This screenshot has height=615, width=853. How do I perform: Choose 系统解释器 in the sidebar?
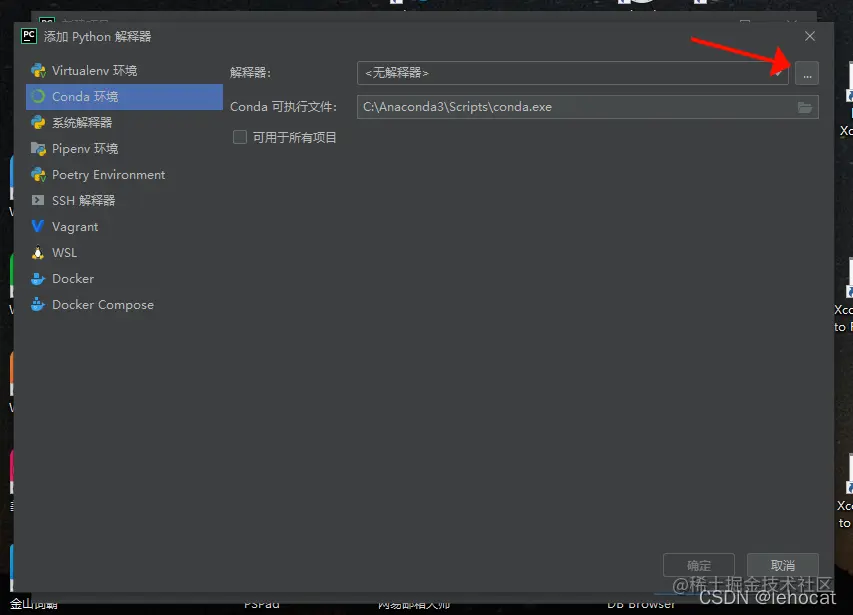[x=124, y=123]
